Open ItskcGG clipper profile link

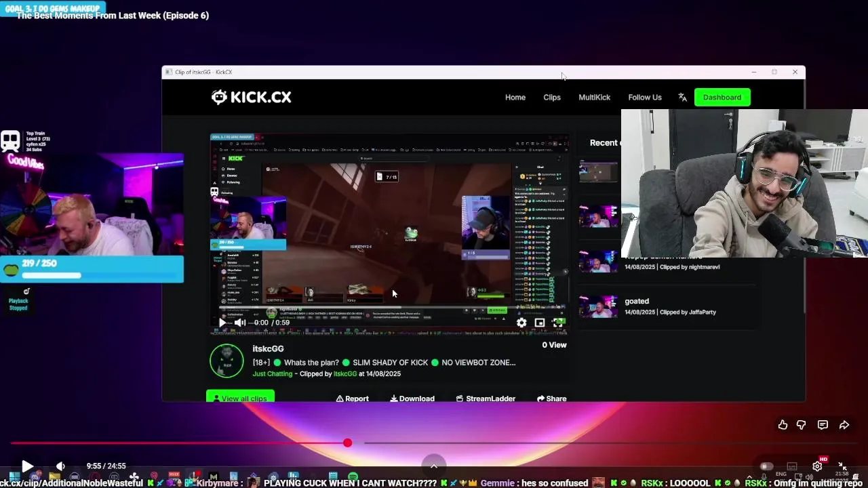click(345, 373)
